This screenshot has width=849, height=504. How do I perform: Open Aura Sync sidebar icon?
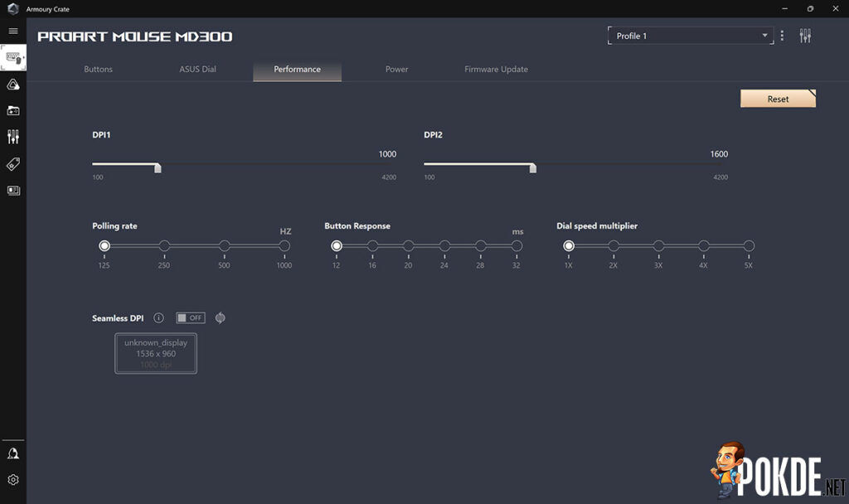[x=13, y=85]
